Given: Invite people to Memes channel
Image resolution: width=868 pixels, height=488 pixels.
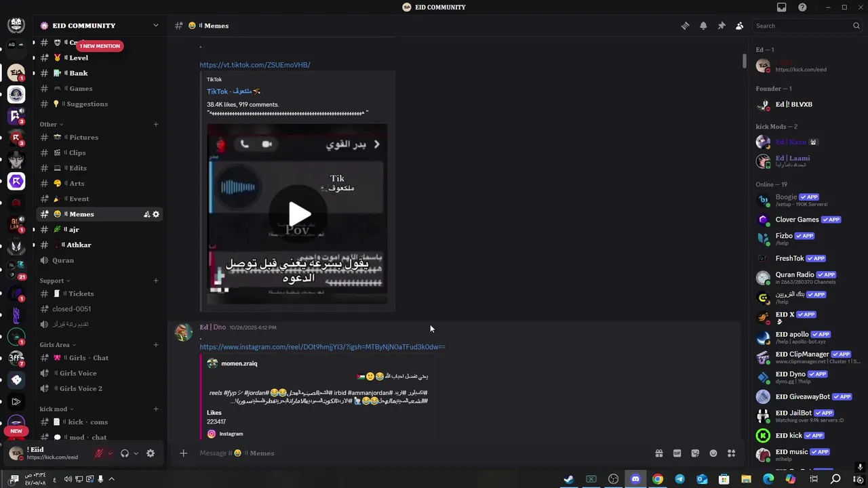Looking at the screenshot, I should click(146, 214).
